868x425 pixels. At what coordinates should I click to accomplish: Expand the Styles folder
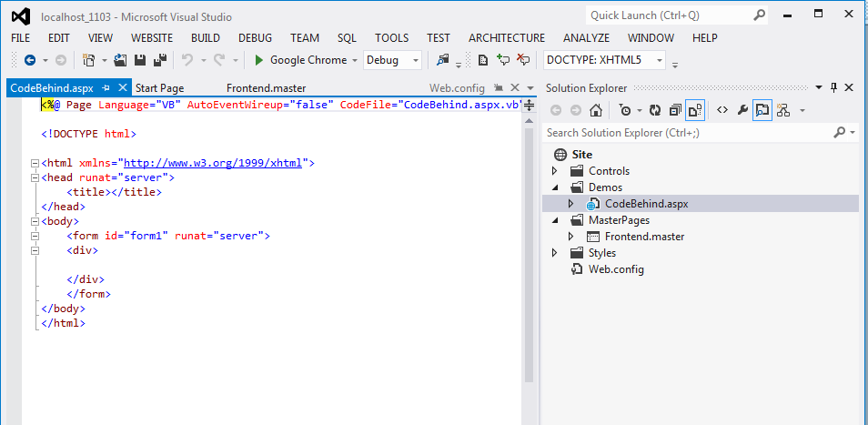[x=555, y=253]
